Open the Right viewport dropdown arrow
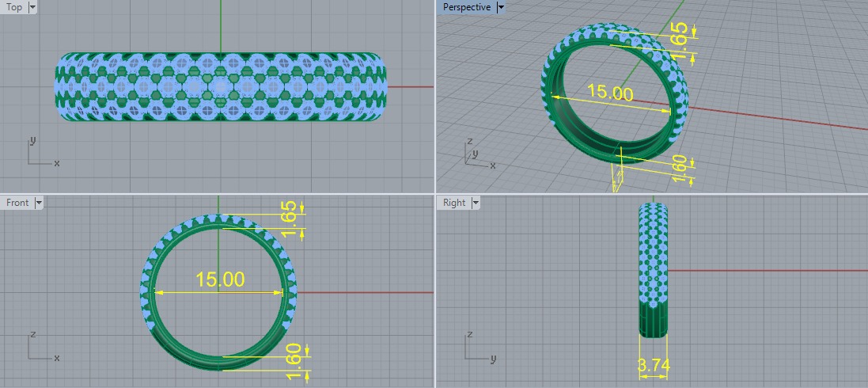This screenshot has width=868, height=388. coord(475,203)
